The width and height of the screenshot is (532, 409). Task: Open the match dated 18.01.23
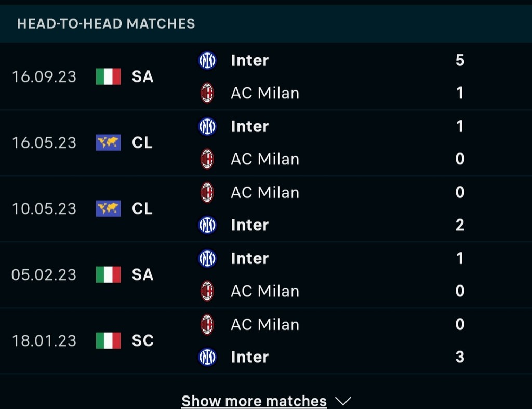click(x=44, y=340)
